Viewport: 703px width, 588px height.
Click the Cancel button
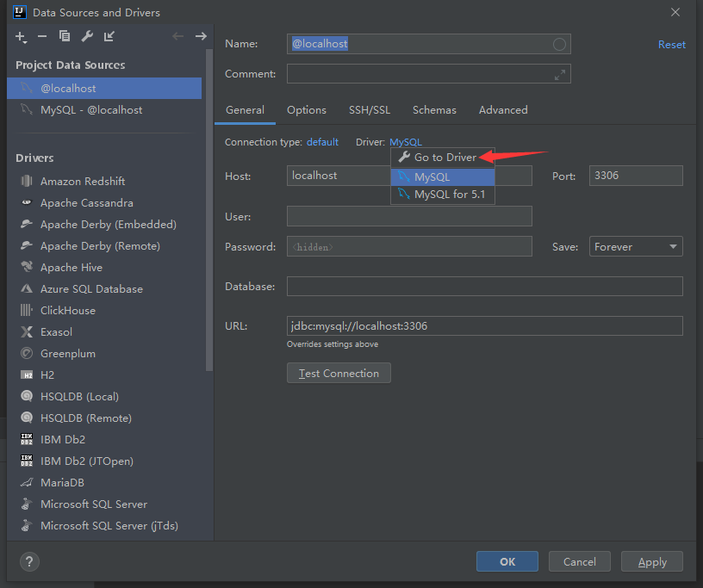pos(579,561)
